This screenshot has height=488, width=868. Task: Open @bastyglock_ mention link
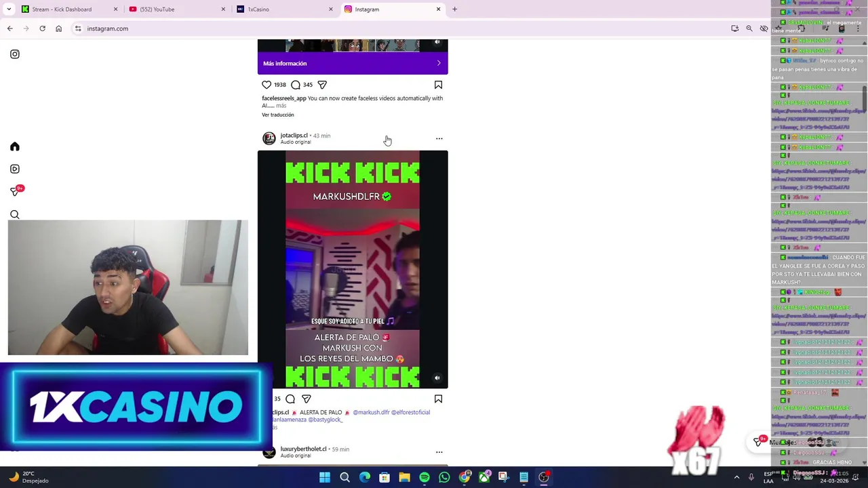[x=325, y=420]
